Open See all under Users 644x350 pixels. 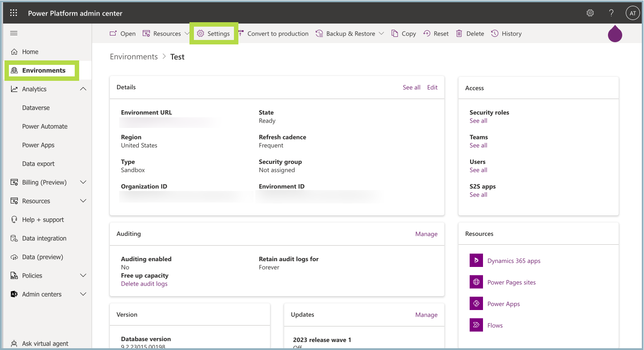click(479, 170)
